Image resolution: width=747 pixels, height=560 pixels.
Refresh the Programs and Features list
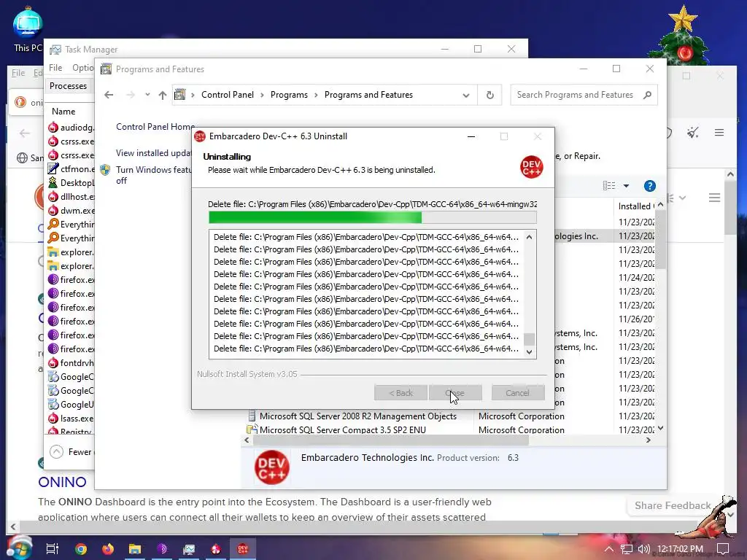[489, 95]
